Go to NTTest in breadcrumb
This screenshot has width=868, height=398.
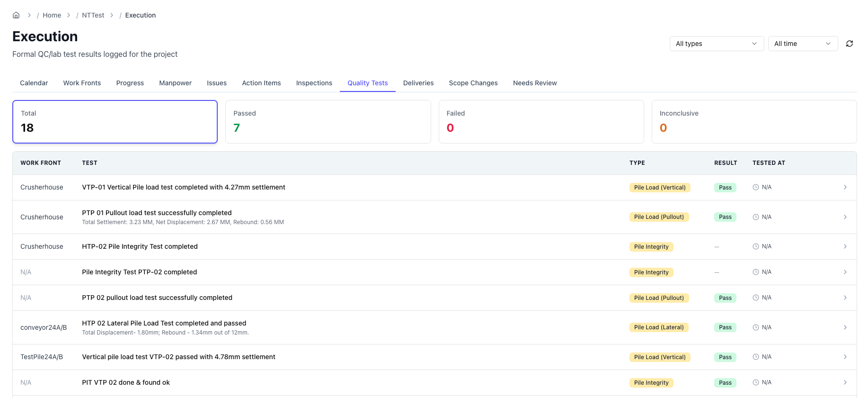93,15
